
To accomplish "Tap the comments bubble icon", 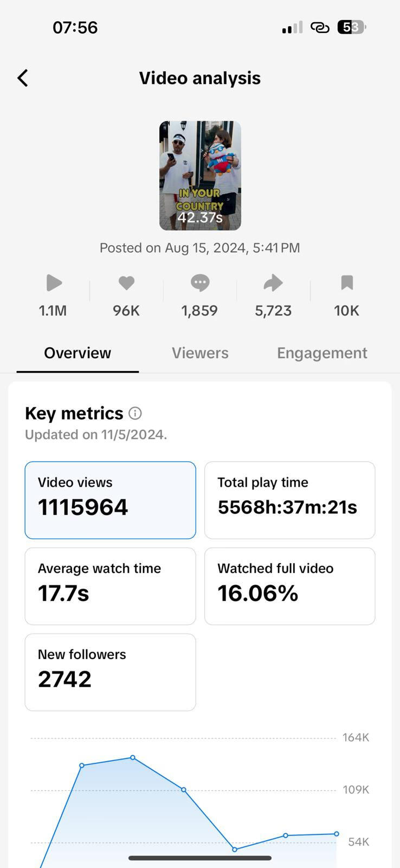I will coord(200,283).
